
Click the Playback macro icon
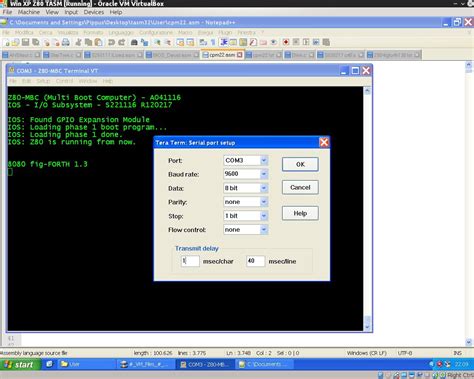[x=306, y=42]
